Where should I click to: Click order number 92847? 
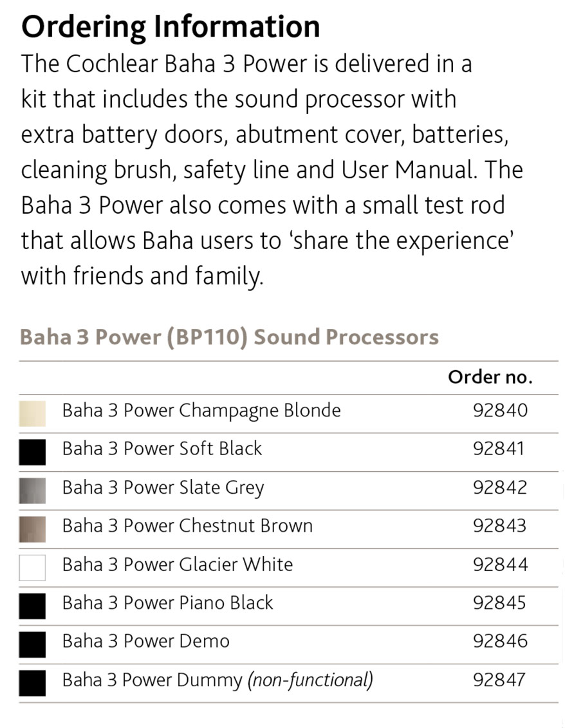click(500, 680)
